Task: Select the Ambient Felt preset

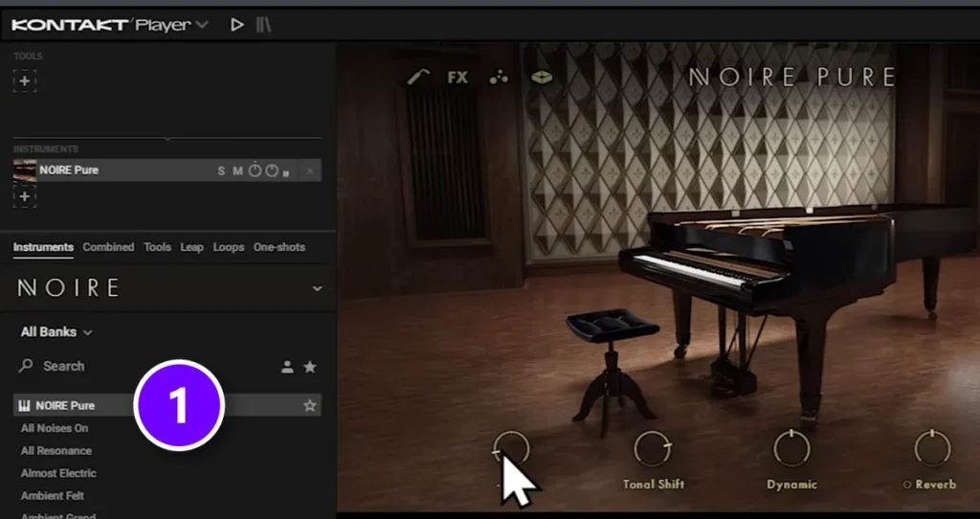Action: (x=53, y=496)
